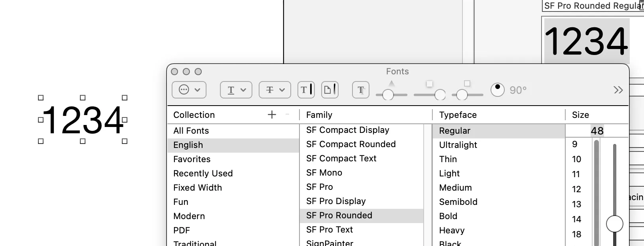Click the selected 1234 text box on canvas
This screenshot has height=246, width=644.
(83, 119)
